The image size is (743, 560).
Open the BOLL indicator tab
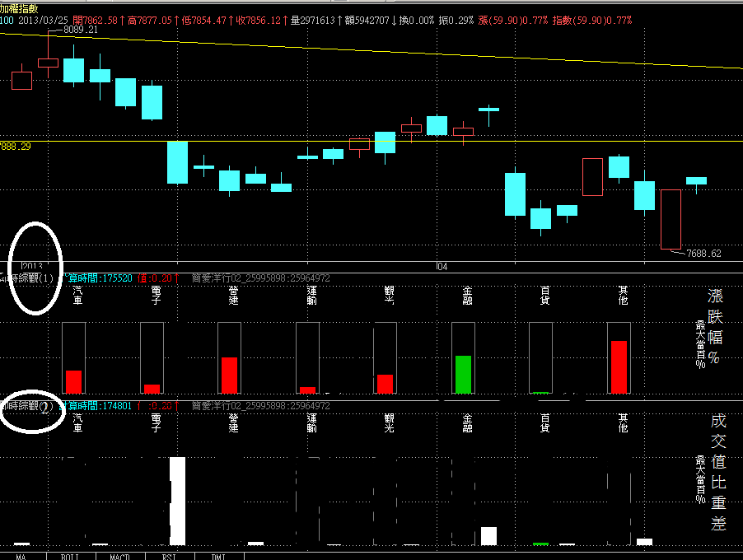tap(70, 556)
